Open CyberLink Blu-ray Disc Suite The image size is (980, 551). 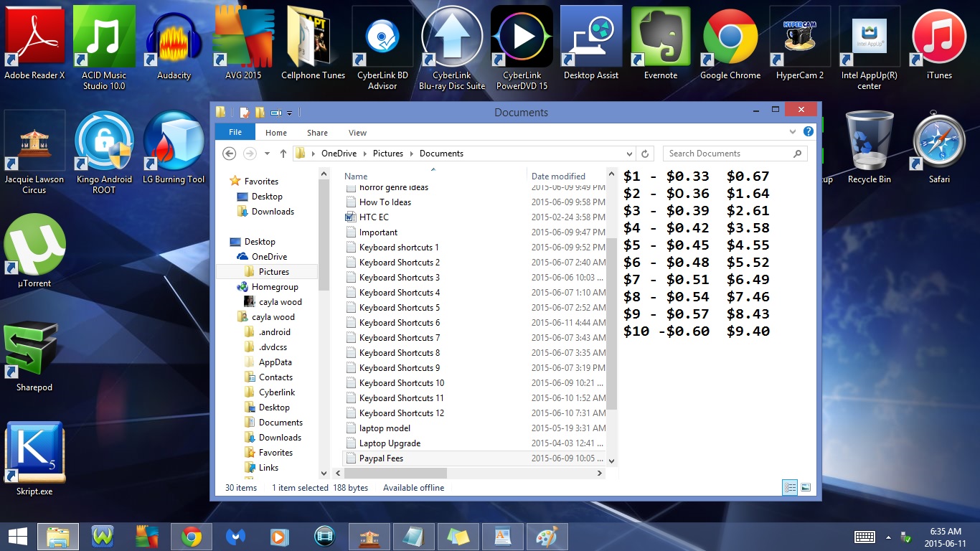coord(452,48)
